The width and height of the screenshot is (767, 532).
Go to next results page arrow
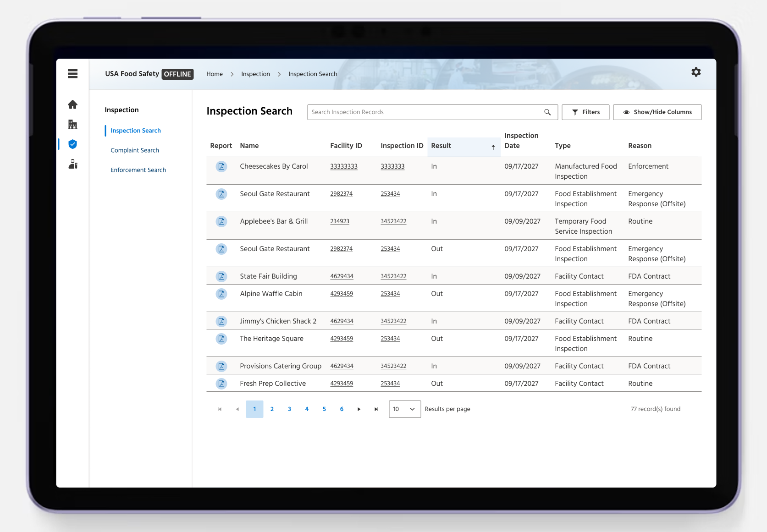359,409
